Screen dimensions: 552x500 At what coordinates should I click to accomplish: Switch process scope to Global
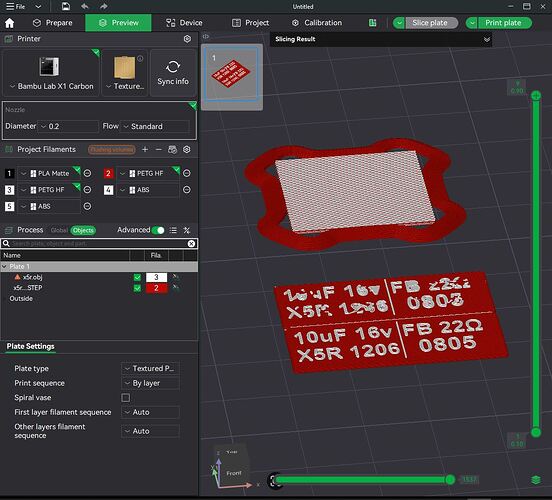point(59,230)
